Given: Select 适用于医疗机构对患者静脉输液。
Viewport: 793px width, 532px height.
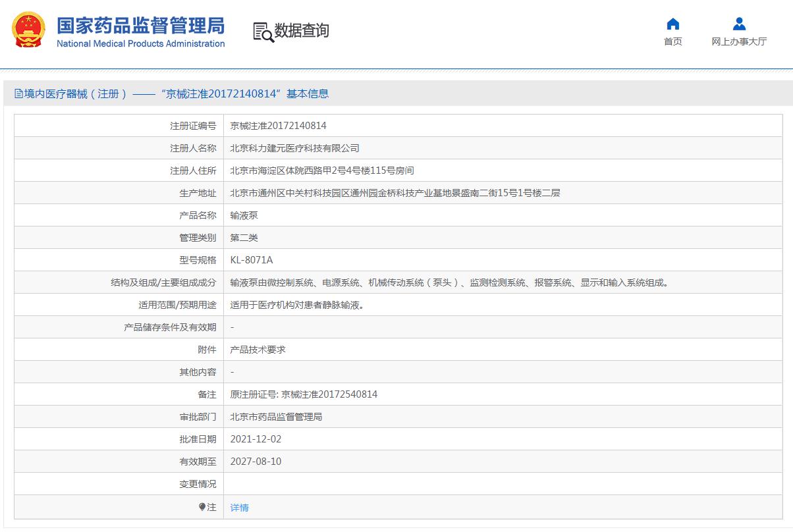Looking at the screenshot, I should point(297,305).
